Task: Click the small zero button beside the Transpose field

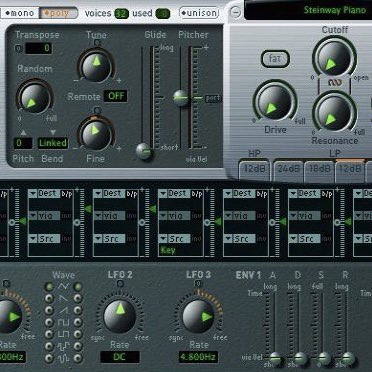Action: [18, 49]
